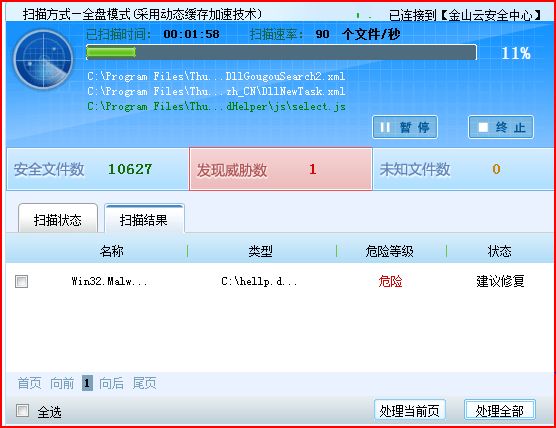Click the radar scan icon
556x428 pixels.
tap(43, 59)
